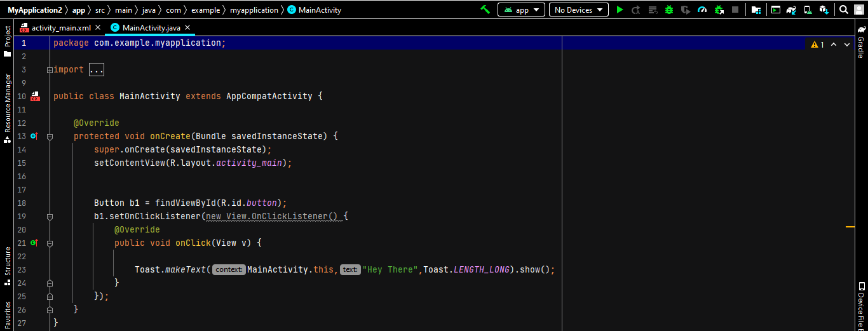This screenshot has width=868, height=331.
Task: Click the yellow warning indicator in editor corner
Action: (x=817, y=44)
